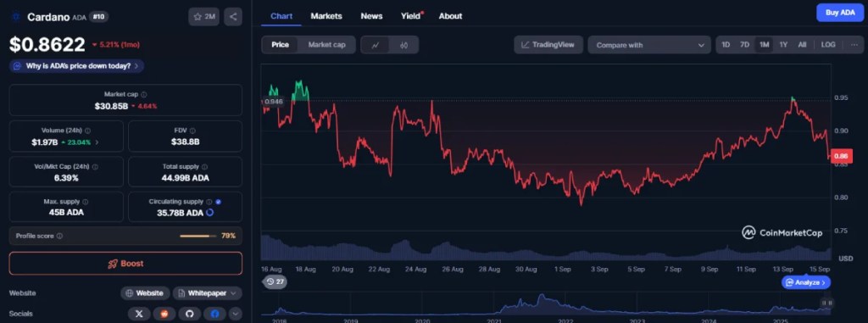
Task: Click the $30.85B market cap value
Action: [x=111, y=105]
